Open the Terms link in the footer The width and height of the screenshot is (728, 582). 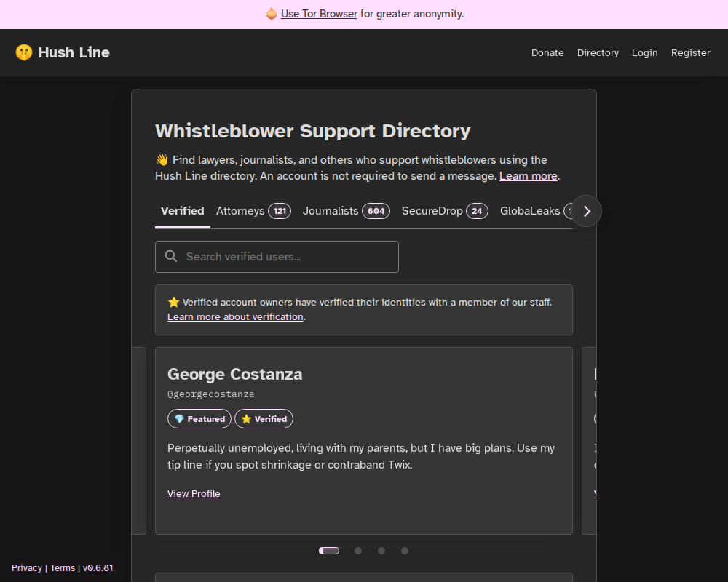pos(63,568)
